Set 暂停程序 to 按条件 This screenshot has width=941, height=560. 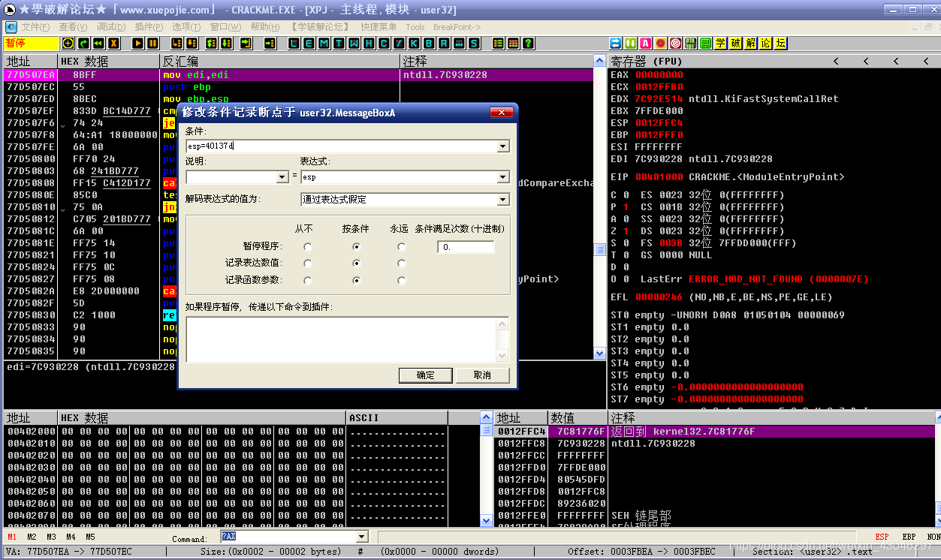pos(356,246)
